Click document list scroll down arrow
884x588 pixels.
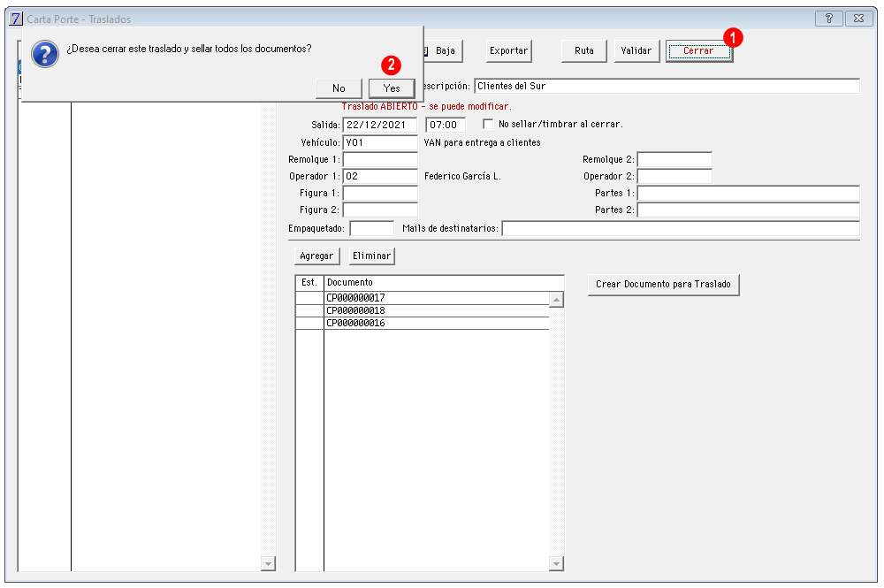pyautogui.click(x=556, y=563)
